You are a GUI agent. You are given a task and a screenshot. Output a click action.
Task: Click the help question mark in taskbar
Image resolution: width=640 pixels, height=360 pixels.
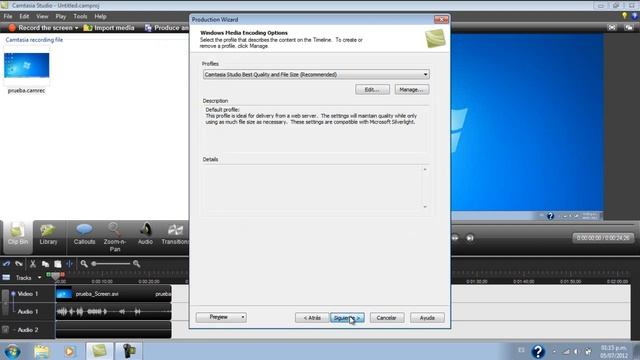coord(538,351)
